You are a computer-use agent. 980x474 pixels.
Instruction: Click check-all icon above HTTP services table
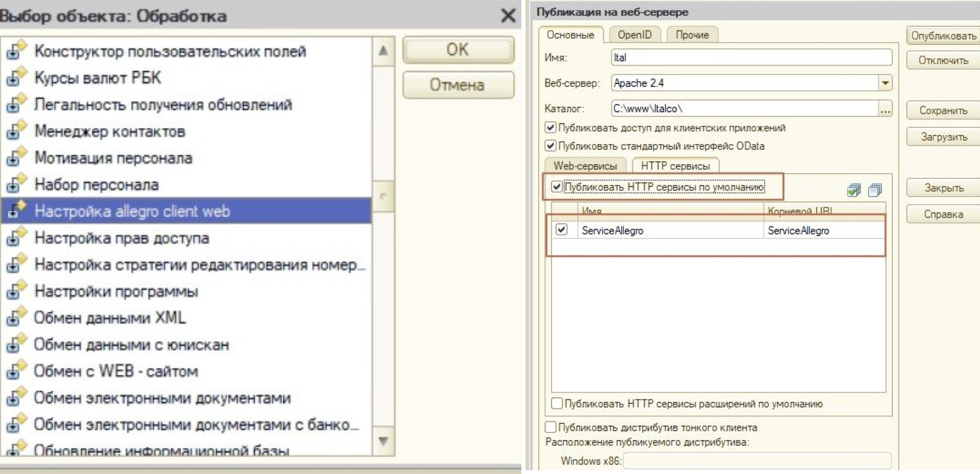[854, 190]
